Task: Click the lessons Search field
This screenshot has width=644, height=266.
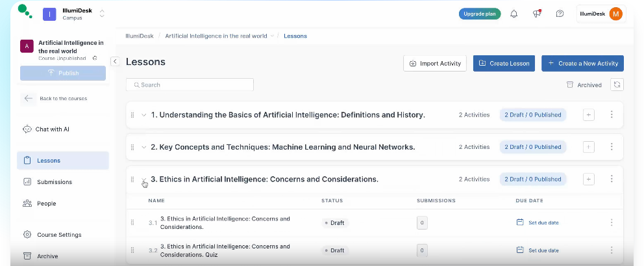Action: (190, 85)
